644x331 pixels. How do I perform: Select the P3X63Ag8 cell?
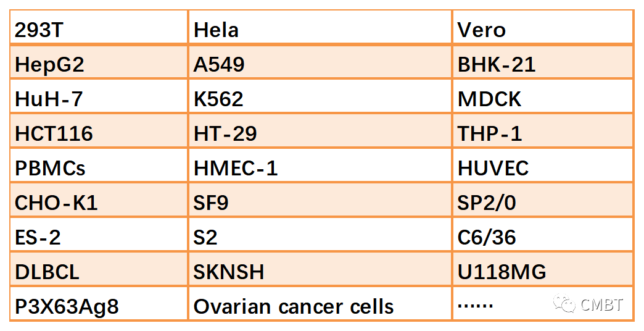point(67,306)
